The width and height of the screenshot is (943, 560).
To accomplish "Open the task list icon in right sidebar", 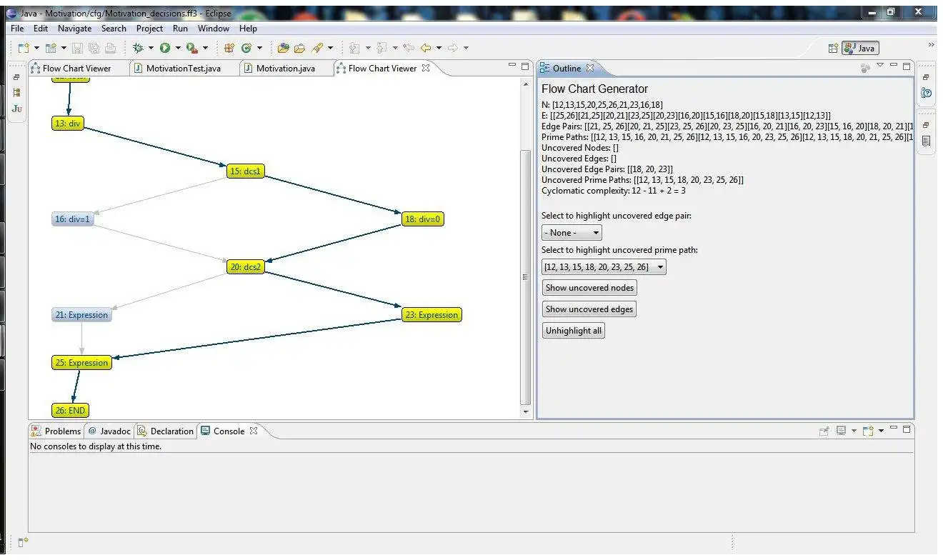I will tap(927, 141).
